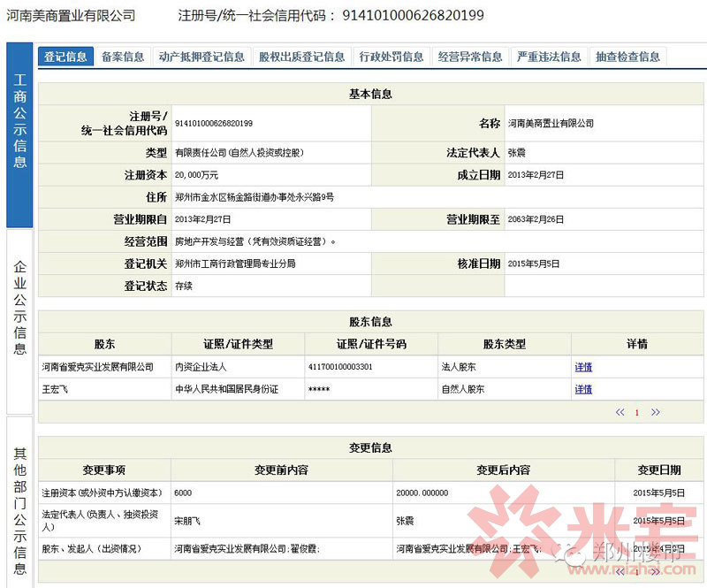Image resolution: width=707 pixels, height=588 pixels.
Task: Go to next page of 股东信息 list
Action: 655,412
